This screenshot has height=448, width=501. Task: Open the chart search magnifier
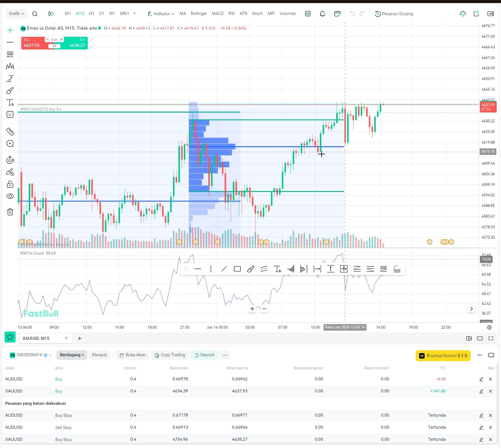pyautogui.click(x=35, y=14)
